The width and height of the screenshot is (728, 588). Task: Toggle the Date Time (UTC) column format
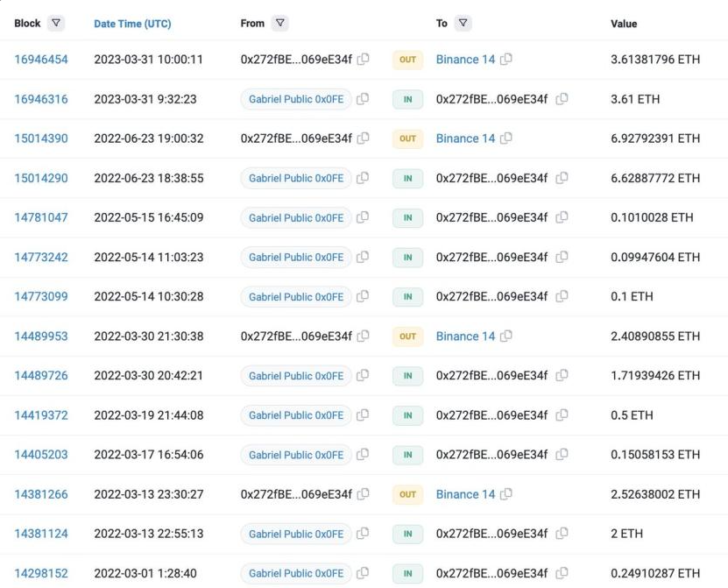coord(132,24)
